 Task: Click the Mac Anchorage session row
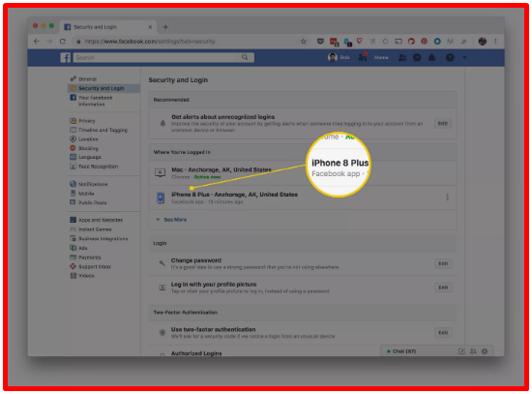pyautogui.click(x=303, y=173)
